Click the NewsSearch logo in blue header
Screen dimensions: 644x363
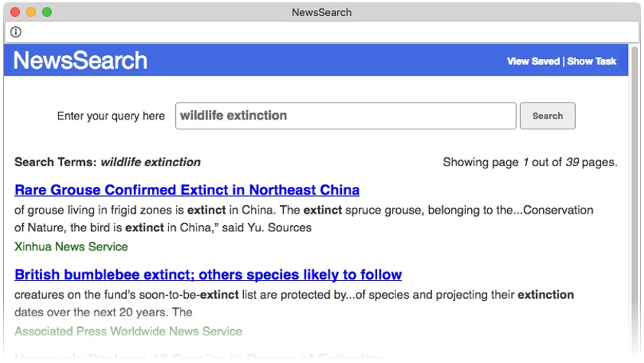click(x=80, y=60)
